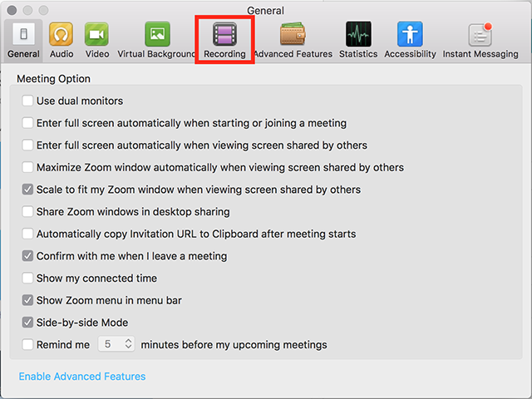This screenshot has height=399, width=532.
Task: Uncheck Scale to fit my Zoom window
Action: click(28, 190)
